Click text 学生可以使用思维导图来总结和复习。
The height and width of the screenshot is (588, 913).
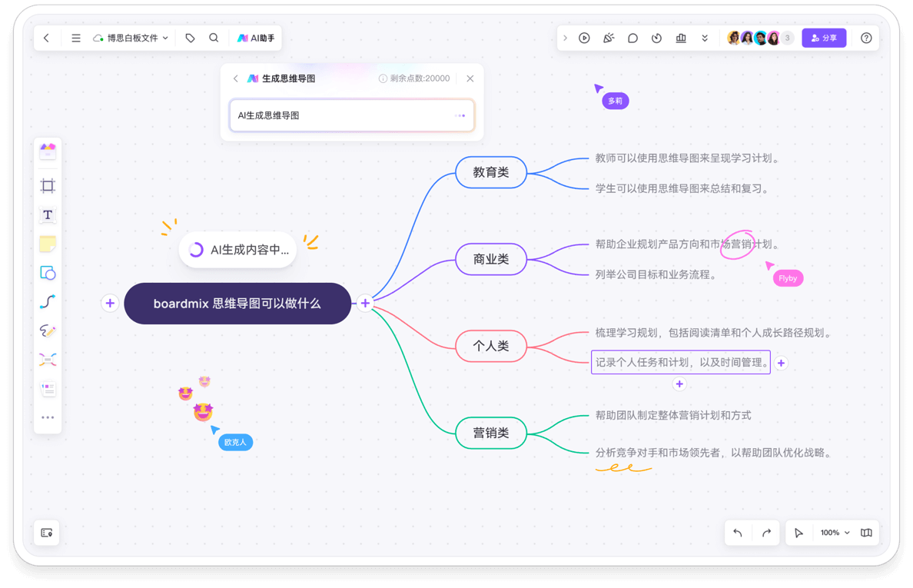click(x=682, y=188)
